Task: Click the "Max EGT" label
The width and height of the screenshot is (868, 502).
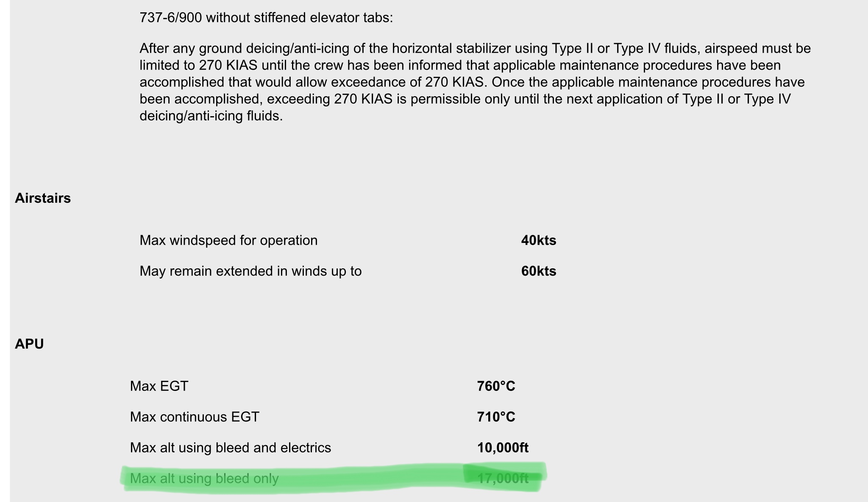Action: pos(159,386)
